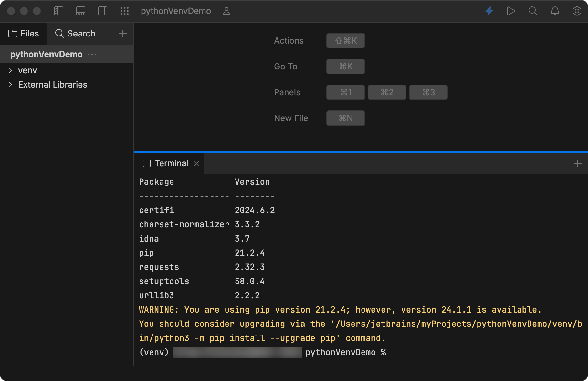Open the workspaces grid icon

(124, 11)
